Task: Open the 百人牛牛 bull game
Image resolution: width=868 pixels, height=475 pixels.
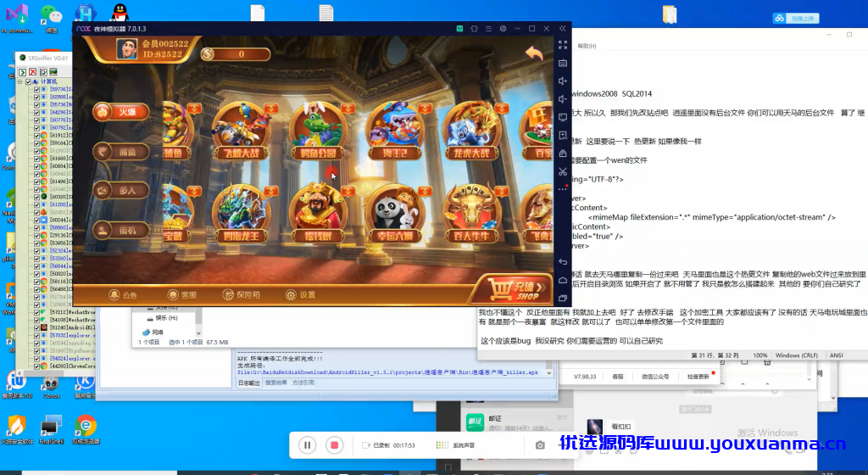Action: [x=471, y=214]
